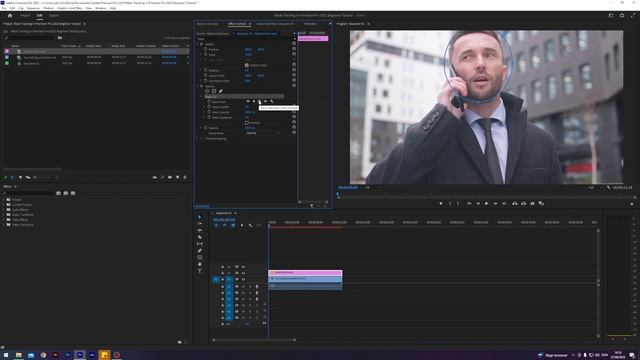Image resolution: width=640 pixels, height=360 pixels.
Task: Choose the free draw bezier mask pen
Action: [x=220, y=91]
